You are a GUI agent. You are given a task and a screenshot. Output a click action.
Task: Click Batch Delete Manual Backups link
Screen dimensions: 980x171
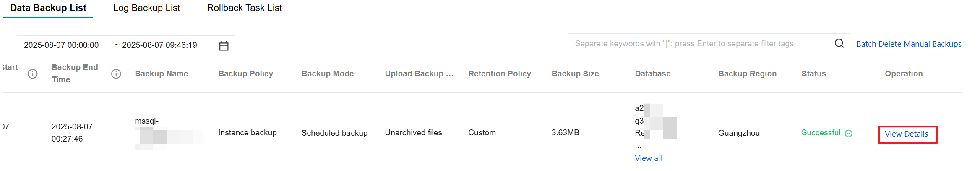click(x=909, y=44)
